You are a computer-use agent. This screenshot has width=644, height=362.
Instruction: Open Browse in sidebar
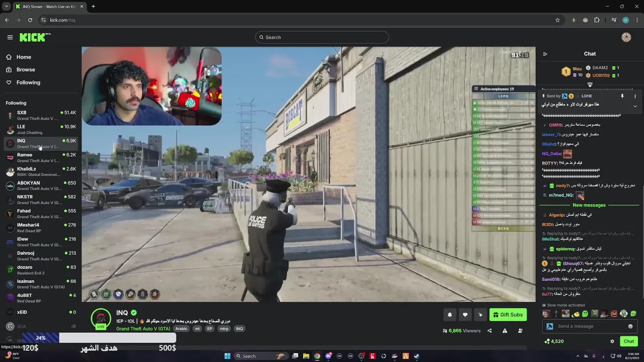point(25,70)
